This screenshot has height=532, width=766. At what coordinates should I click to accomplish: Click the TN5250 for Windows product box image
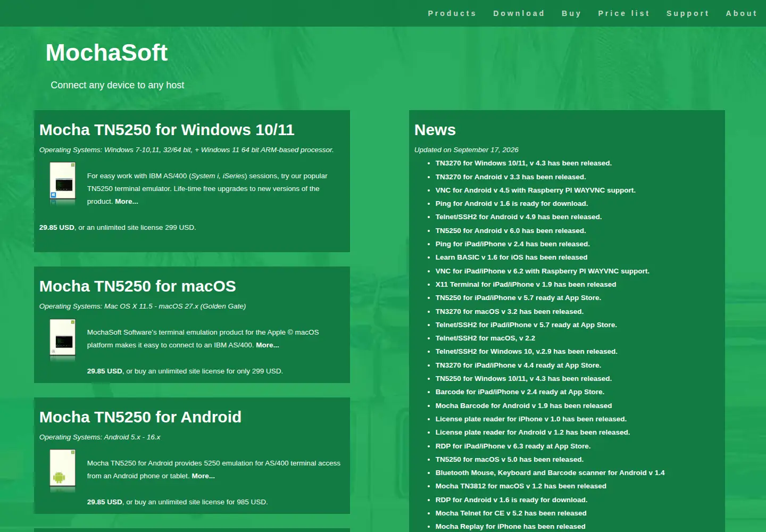[63, 184]
